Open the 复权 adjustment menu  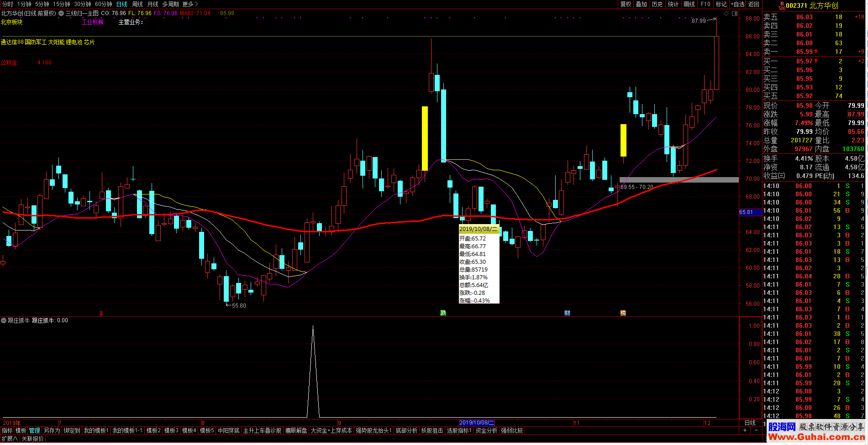coord(626,4)
